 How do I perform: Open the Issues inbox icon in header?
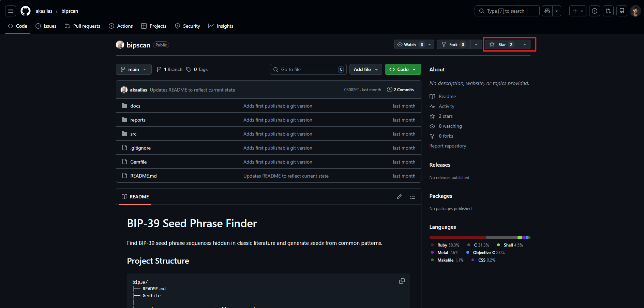click(595, 11)
